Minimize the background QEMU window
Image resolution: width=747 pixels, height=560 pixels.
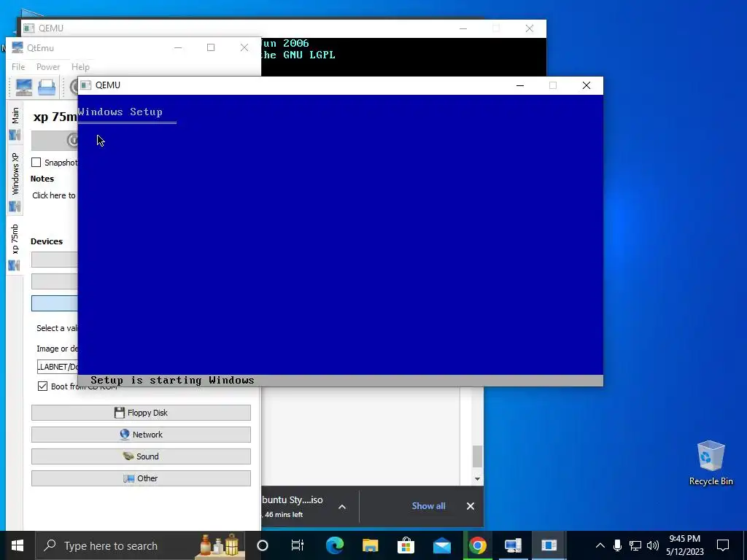(463, 28)
